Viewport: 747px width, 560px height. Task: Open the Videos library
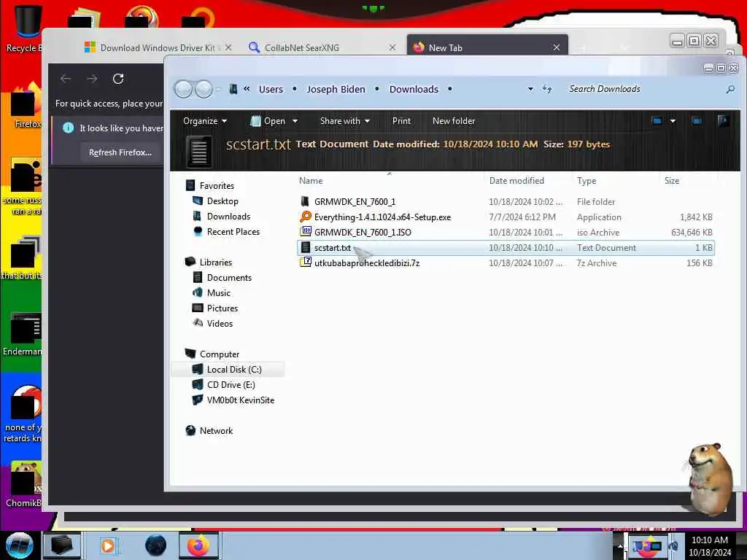pos(220,323)
